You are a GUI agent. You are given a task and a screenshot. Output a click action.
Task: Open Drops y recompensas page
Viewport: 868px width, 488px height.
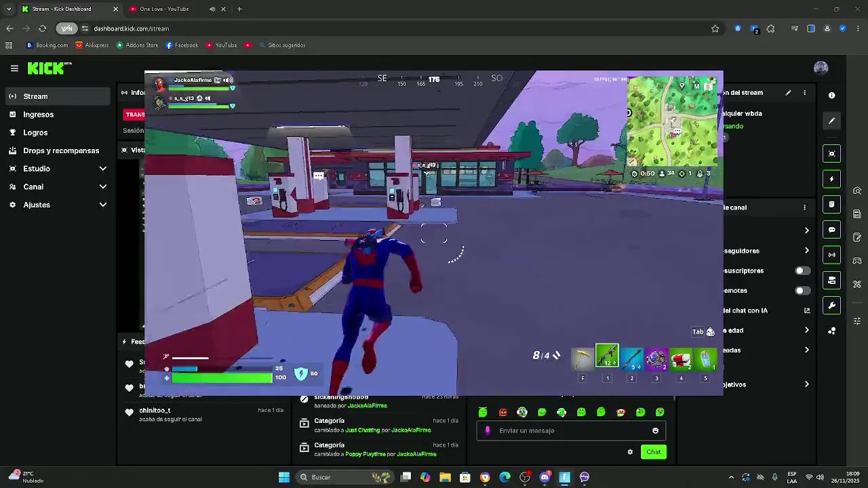coord(58,150)
